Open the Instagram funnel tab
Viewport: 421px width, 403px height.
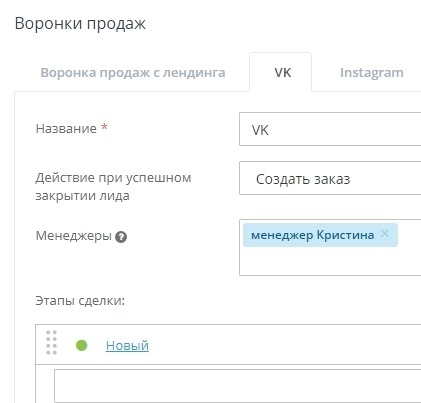pos(372,73)
